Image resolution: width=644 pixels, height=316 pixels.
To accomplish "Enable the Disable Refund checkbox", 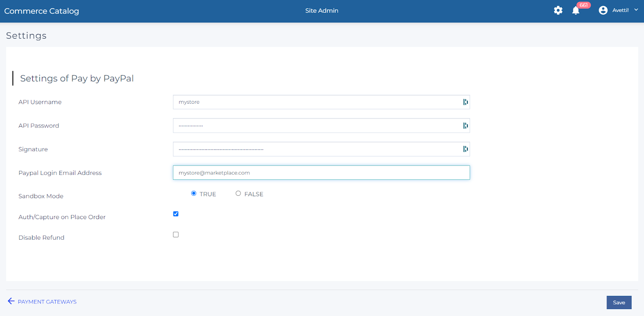I will pos(176,234).
